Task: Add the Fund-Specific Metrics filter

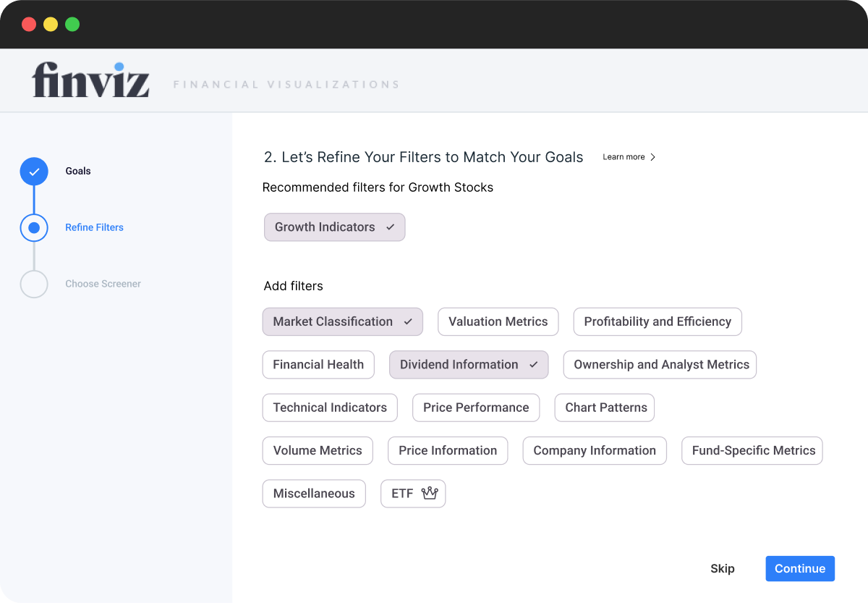Action: (x=752, y=450)
